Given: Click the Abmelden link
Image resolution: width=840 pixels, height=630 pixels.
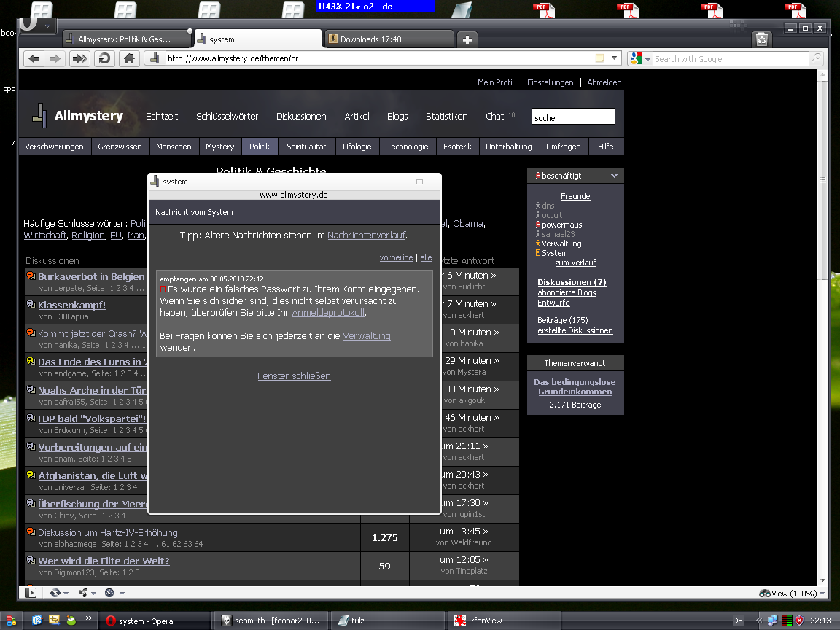Looking at the screenshot, I should point(604,82).
